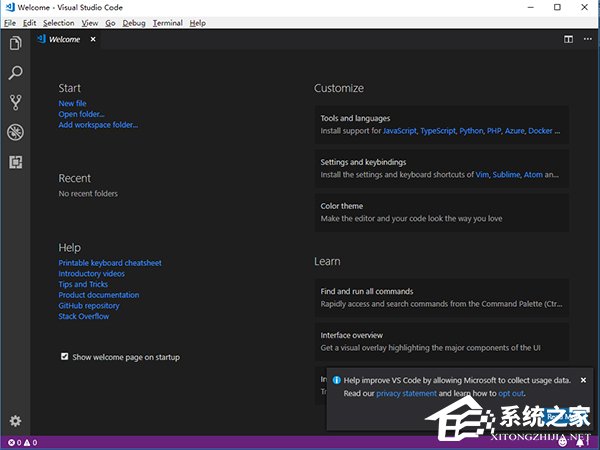Open the Search view icon

(x=15, y=73)
